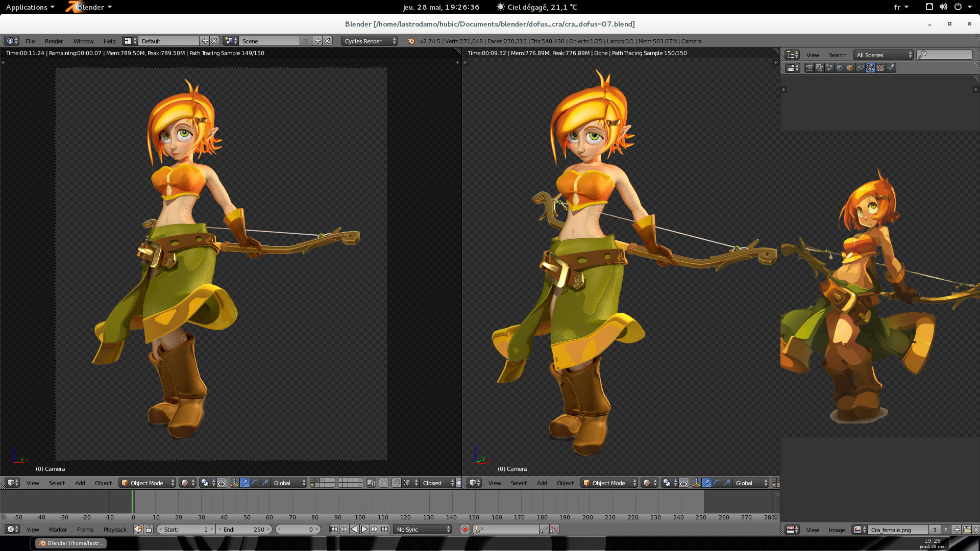
Task: Enable scale manipulator in left viewport
Action: point(265,483)
